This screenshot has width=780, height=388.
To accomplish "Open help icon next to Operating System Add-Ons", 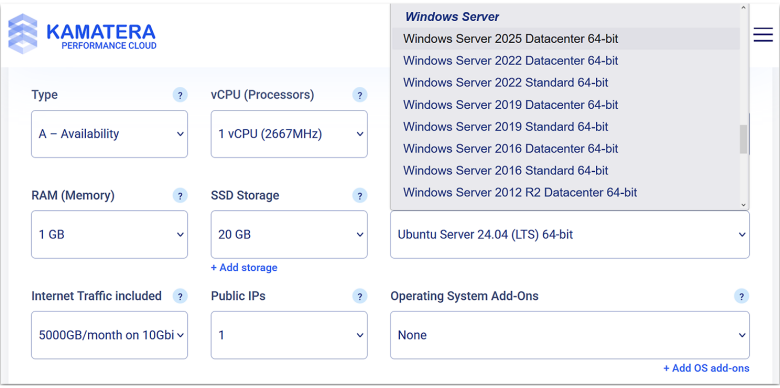I will pos(741,296).
